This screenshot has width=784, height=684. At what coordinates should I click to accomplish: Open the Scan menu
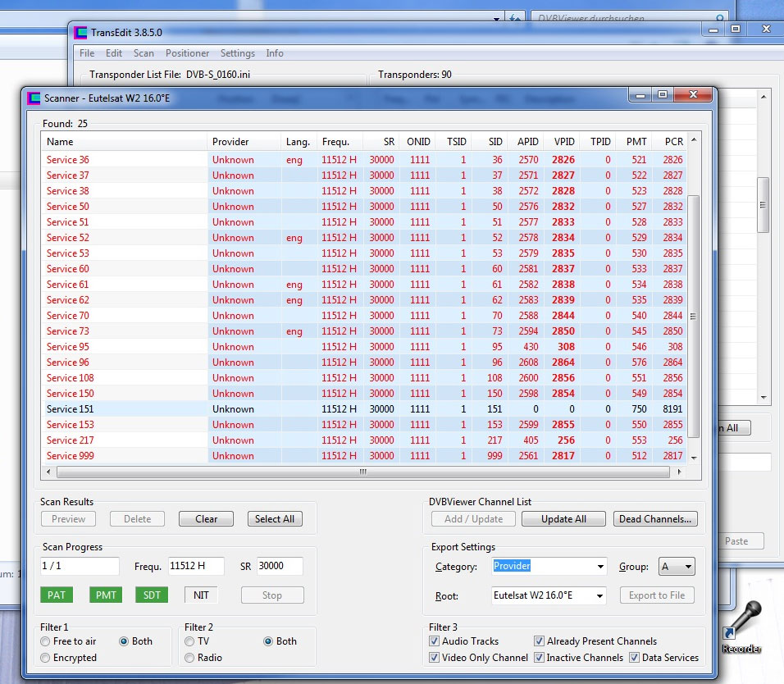click(144, 53)
